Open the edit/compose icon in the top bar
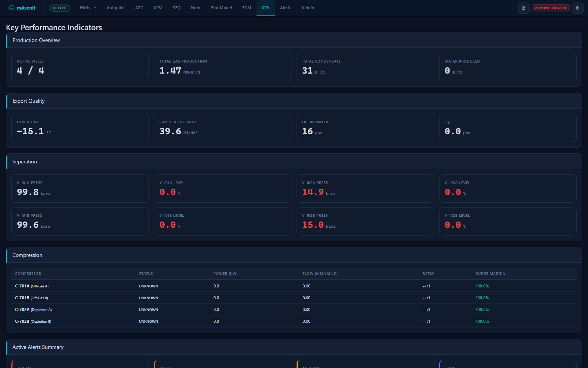Image resolution: width=588 pixels, height=368 pixels. [523, 8]
